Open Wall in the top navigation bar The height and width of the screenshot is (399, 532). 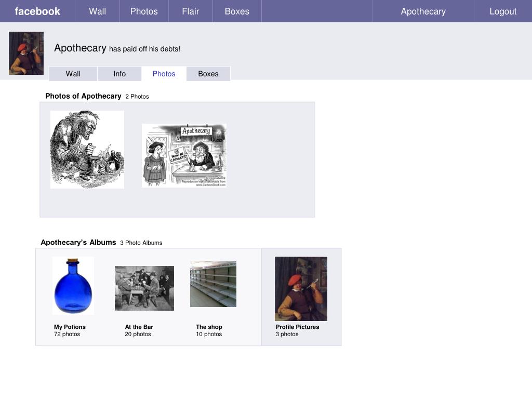click(x=97, y=11)
